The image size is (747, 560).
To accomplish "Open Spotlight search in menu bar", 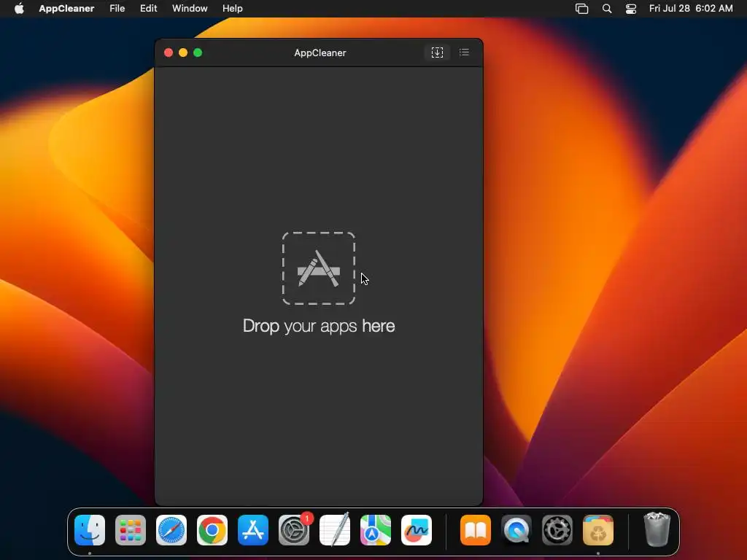I will (x=607, y=9).
